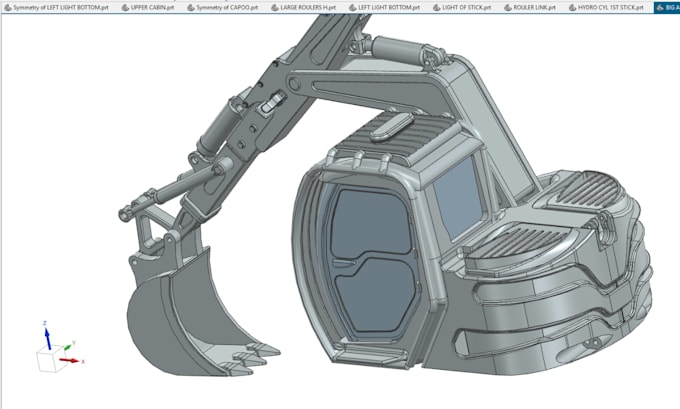
Task: Select the cabin front door upper glass
Action: [x=372, y=222]
